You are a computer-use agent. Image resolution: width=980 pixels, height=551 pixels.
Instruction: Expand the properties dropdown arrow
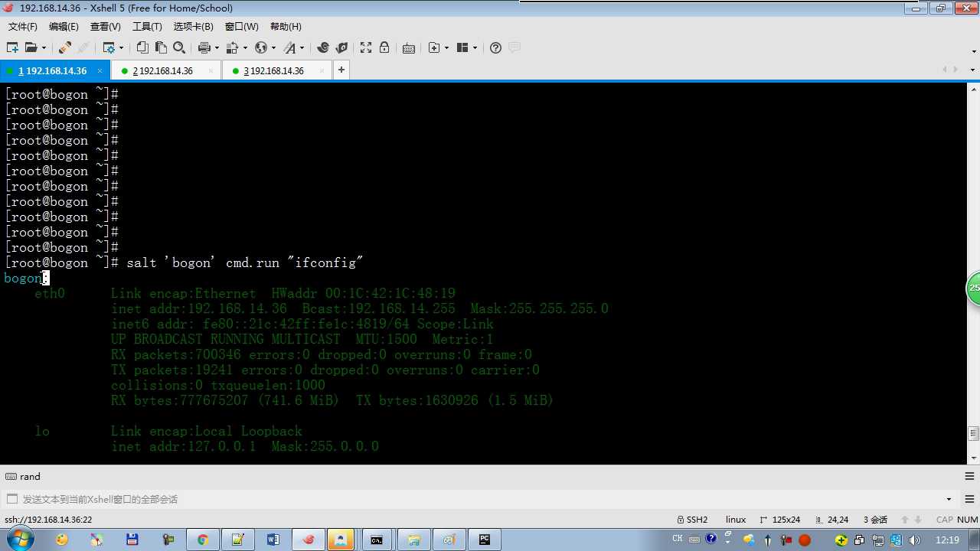click(x=122, y=47)
